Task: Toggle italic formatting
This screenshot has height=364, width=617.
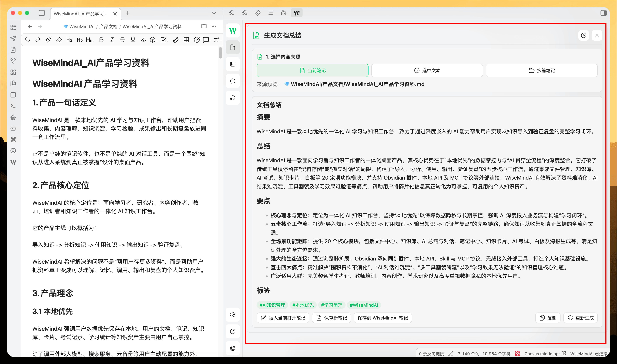Action: 112,40
